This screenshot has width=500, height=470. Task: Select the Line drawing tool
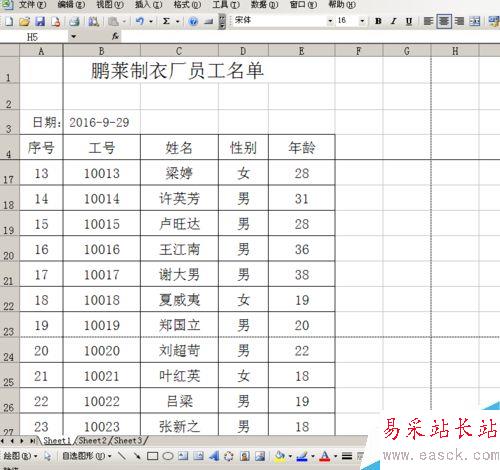(122, 456)
